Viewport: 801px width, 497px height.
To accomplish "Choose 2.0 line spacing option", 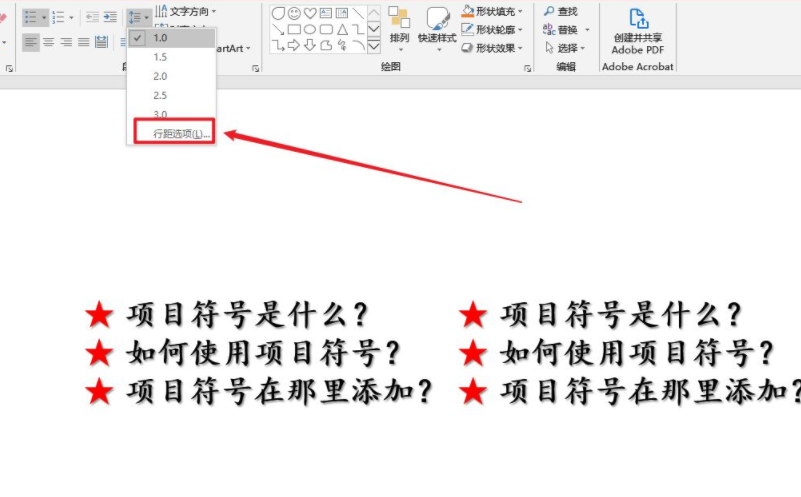I will point(160,76).
